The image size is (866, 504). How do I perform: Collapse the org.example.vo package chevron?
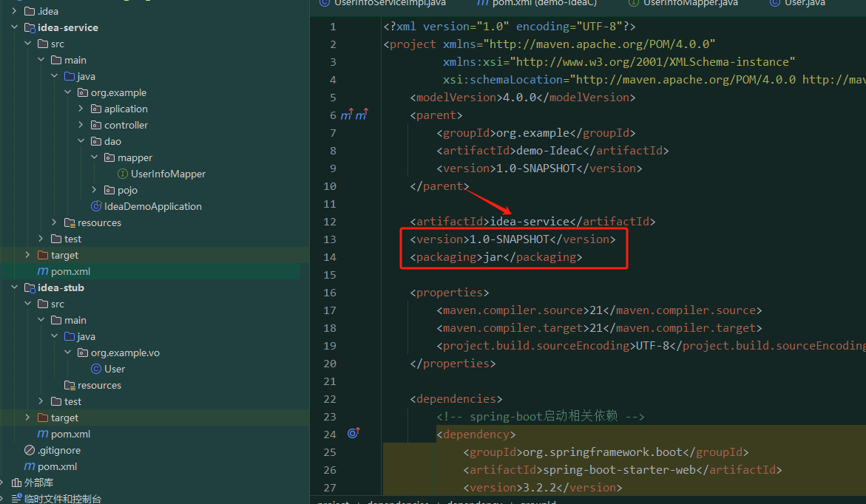(68, 353)
